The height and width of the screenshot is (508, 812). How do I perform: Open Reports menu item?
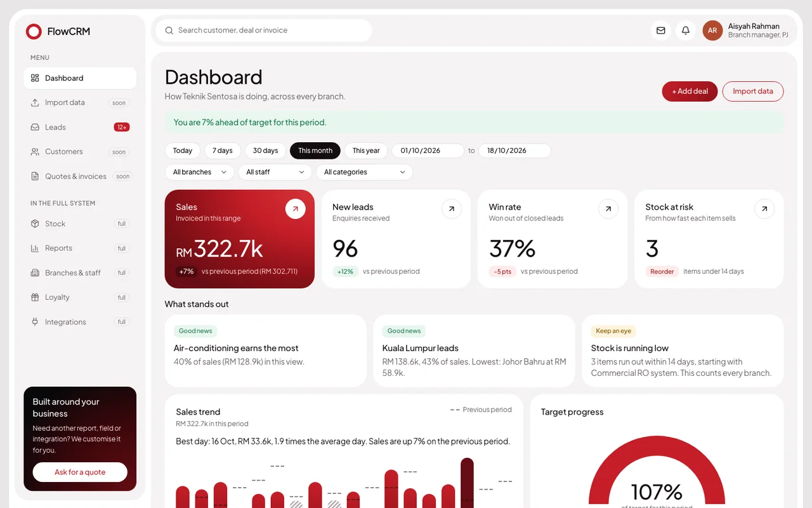80,248
